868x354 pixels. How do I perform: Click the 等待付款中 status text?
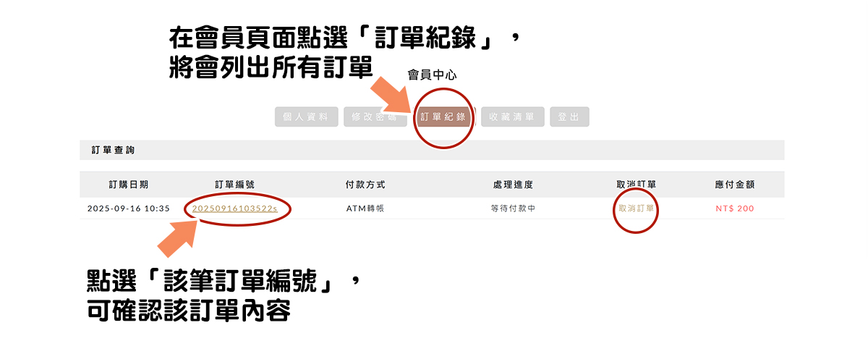click(x=513, y=208)
